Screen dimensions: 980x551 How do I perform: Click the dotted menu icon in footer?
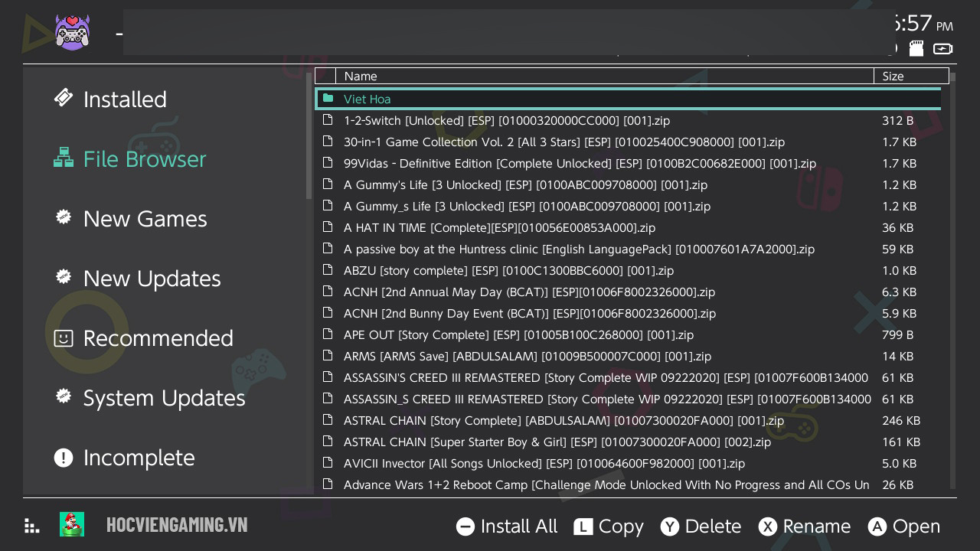31,525
